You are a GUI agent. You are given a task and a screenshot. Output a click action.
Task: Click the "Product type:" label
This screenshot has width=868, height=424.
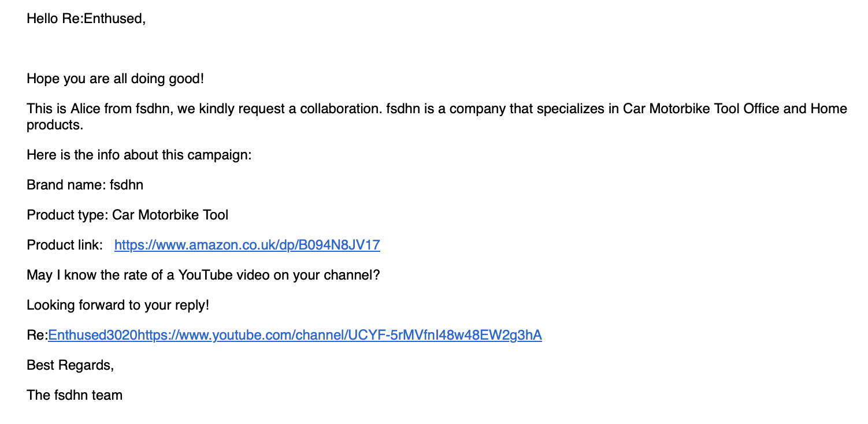point(67,215)
